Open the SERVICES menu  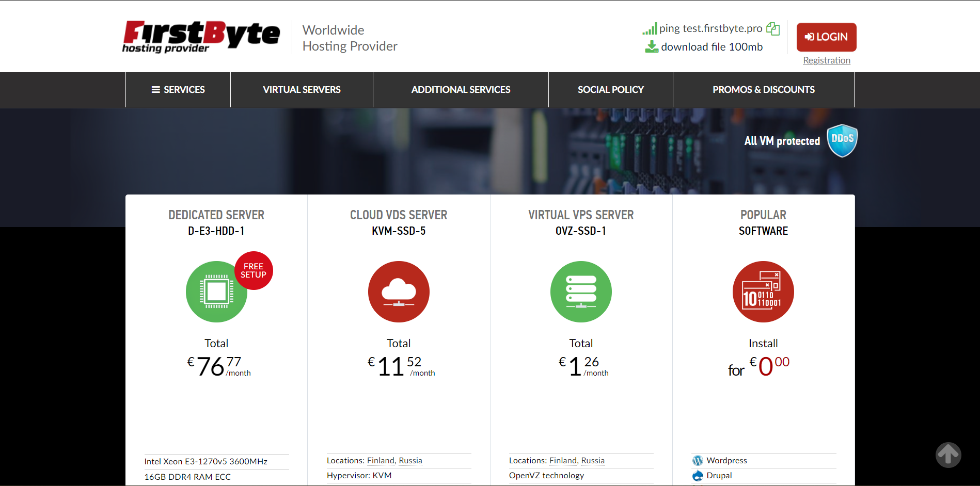[x=178, y=90]
